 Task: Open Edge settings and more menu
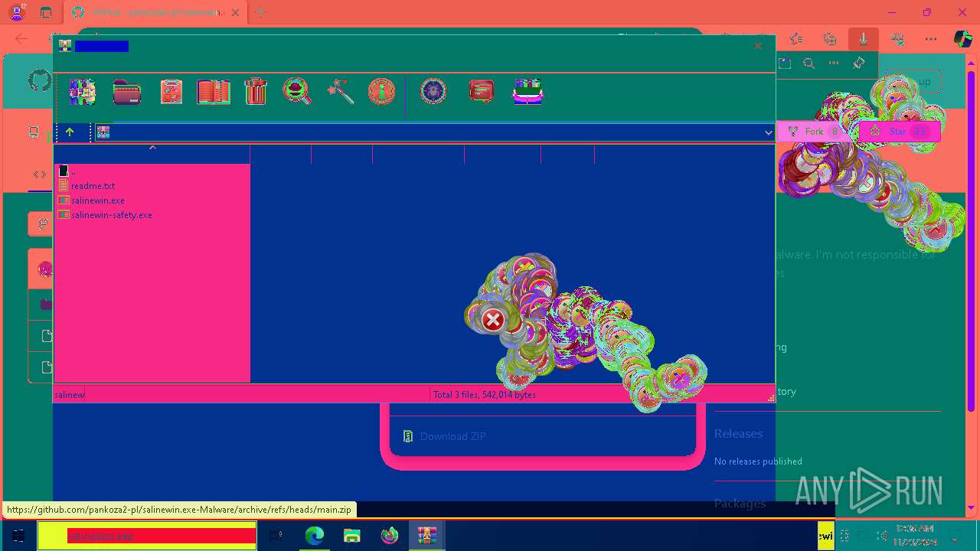coord(930,38)
